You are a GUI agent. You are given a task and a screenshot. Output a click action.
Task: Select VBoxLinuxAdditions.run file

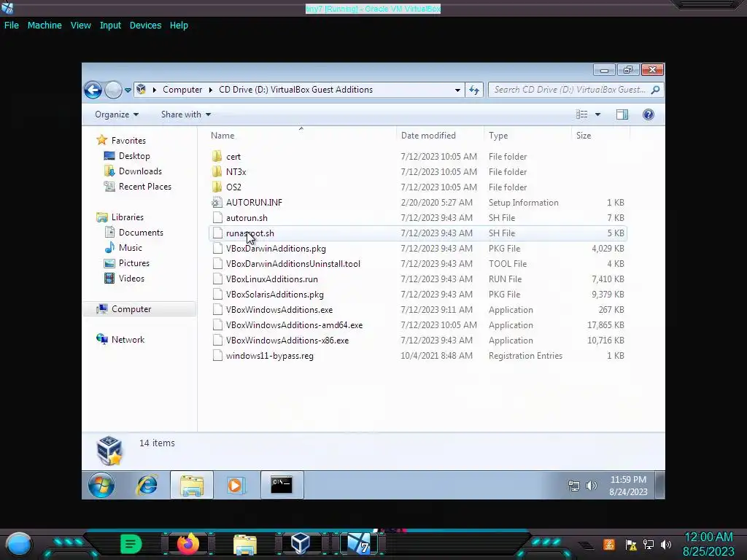pos(417,279)
